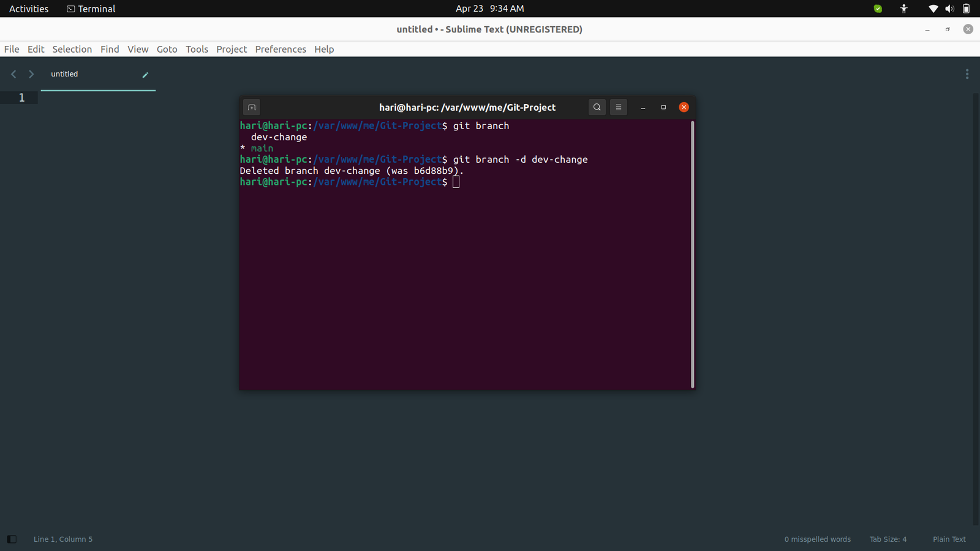This screenshot has height=551, width=980.
Task: Open the clock and calendar dropdown
Action: tap(489, 9)
